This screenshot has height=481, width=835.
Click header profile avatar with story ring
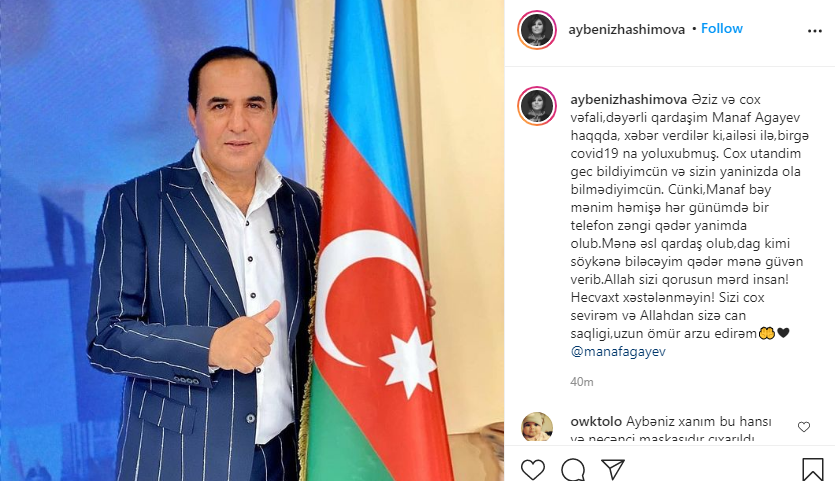point(537,30)
